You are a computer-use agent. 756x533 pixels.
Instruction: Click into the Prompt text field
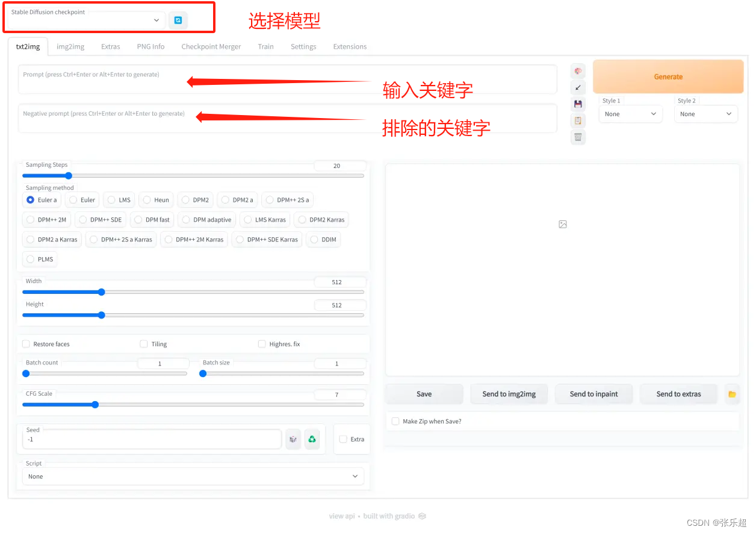click(288, 79)
